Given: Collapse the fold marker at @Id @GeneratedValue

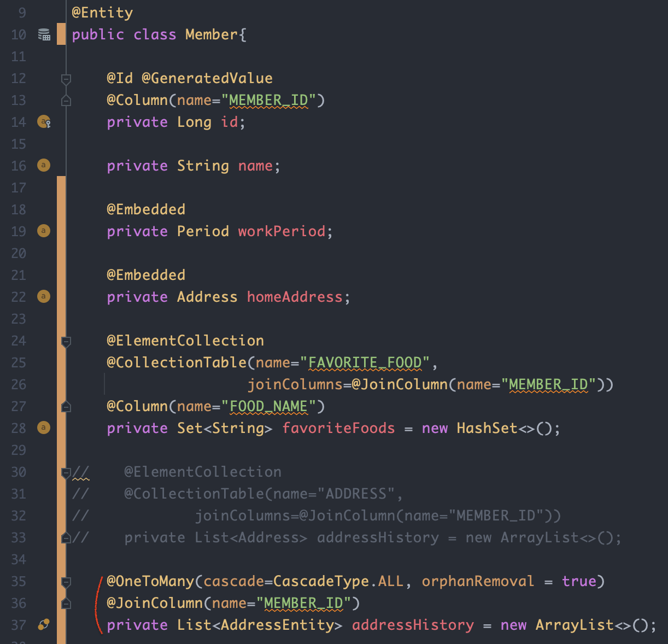Looking at the screenshot, I should pyautogui.click(x=66, y=79).
